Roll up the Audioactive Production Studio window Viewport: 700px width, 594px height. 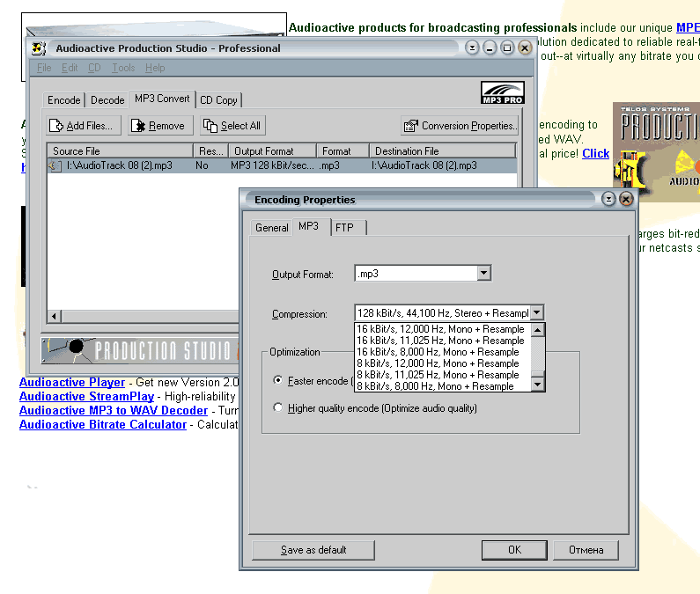(x=472, y=48)
